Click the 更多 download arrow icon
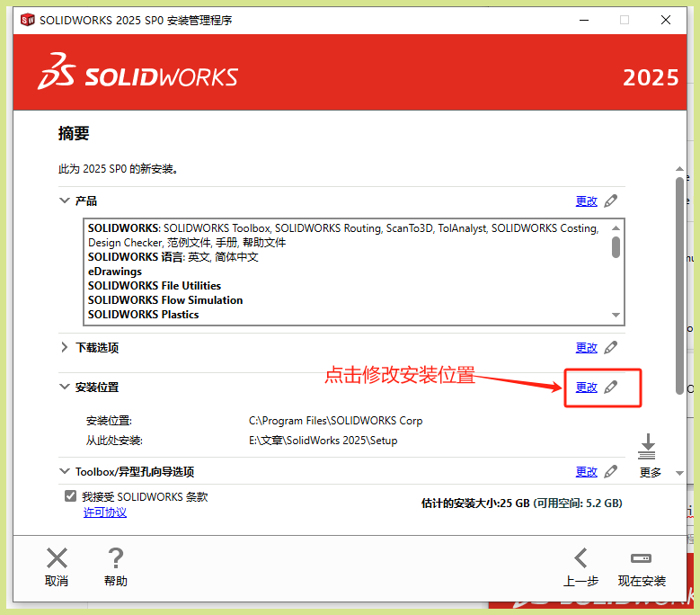Viewport: 700px width, 615px height. (647, 446)
